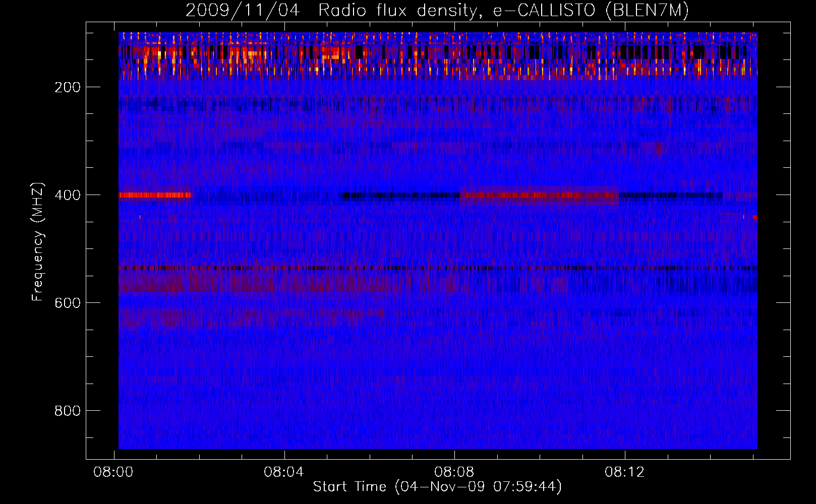Screen dimensions: 816x504
Task: Click the 08:08 time tick label
Action: click(454, 472)
